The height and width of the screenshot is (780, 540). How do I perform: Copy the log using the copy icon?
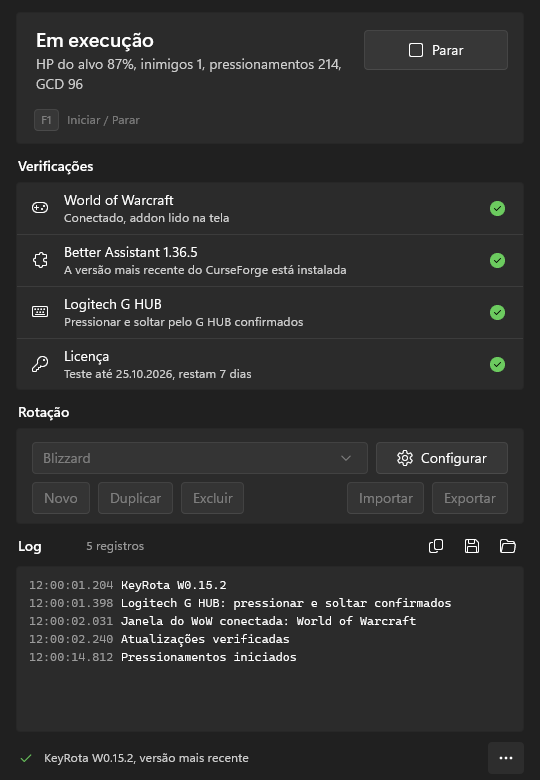click(x=436, y=546)
